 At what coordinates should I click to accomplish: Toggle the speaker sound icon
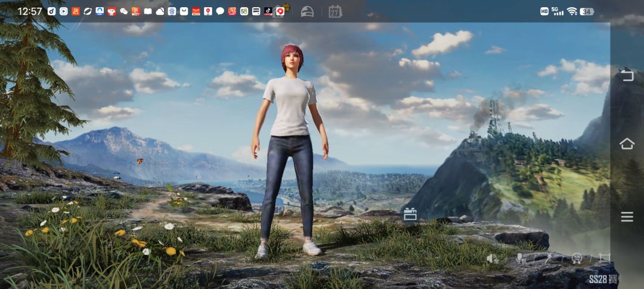click(x=493, y=258)
